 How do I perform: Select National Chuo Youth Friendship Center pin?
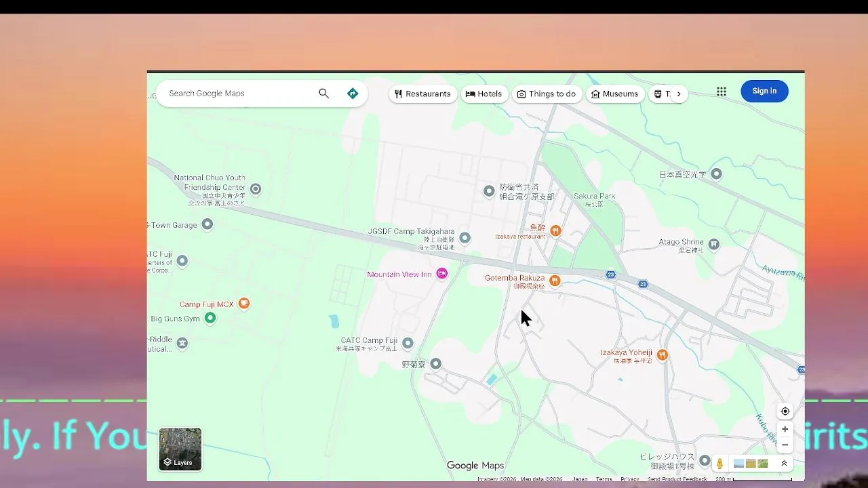(x=256, y=189)
